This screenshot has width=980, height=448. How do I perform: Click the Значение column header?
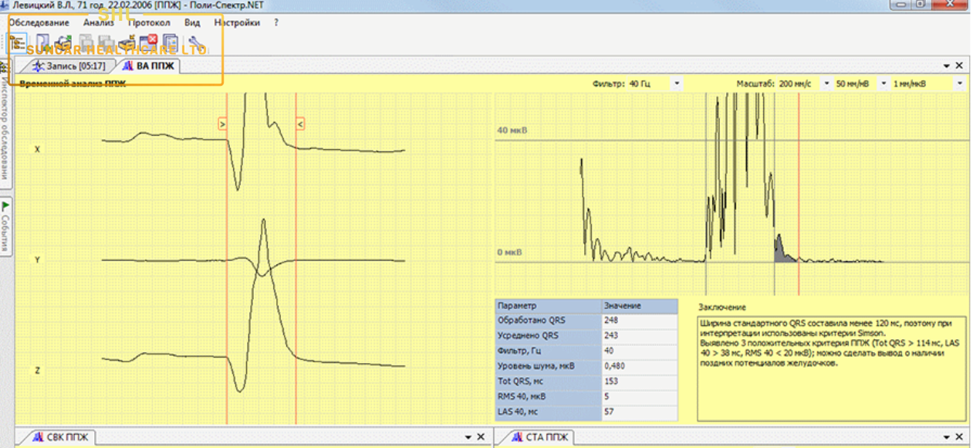pyautogui.click(x=639, y=306)
